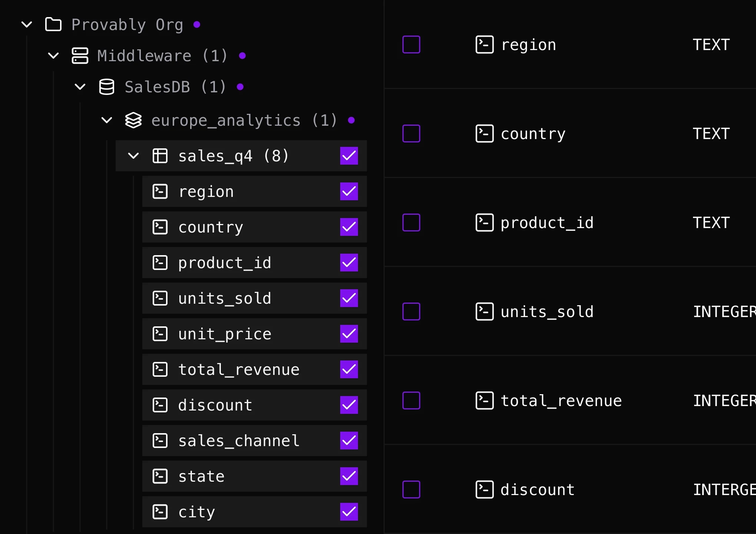Enable the country checkbox in detail pane
Image resolution: width=756 pixels, height=534 pixels.
411,133
